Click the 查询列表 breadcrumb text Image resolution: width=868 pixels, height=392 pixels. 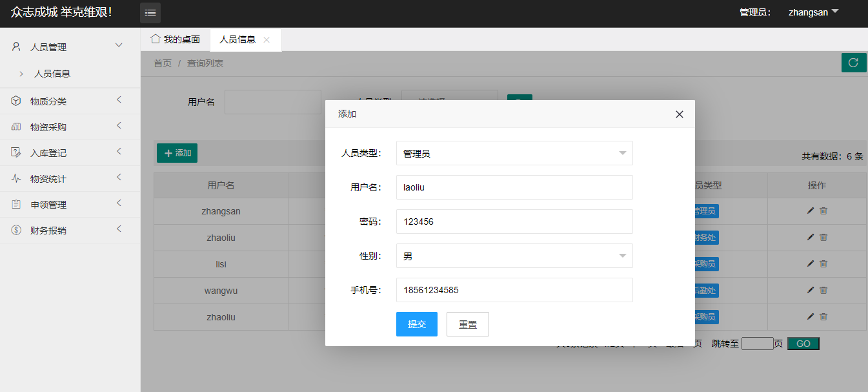tap(205, 63)
